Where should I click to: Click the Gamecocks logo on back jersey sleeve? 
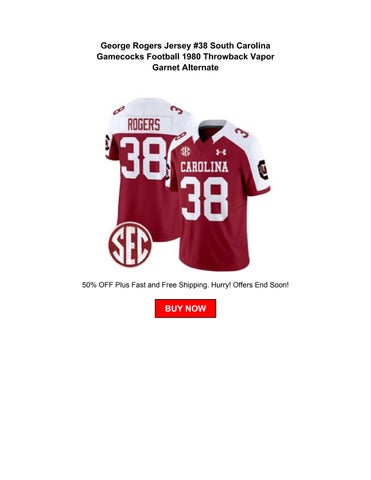pyautogui.click(x=107, y=143)
